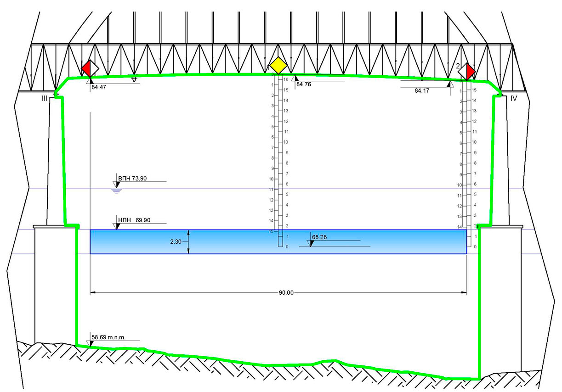The height and width of the screenshot is (392, 562).
Task: Click the yellow diamond navigation sign
Action: tap(277, 64)
